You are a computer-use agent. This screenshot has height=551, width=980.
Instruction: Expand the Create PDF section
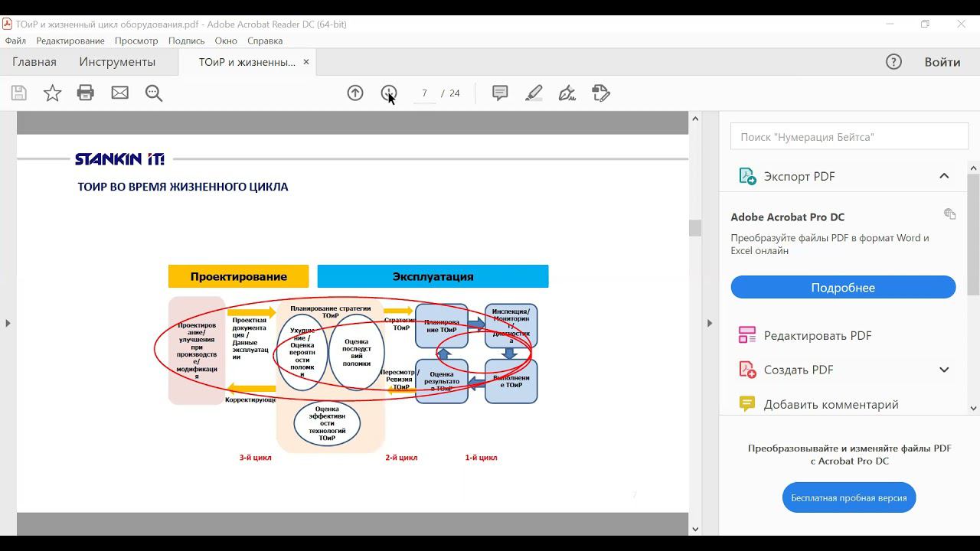[944, 370]
